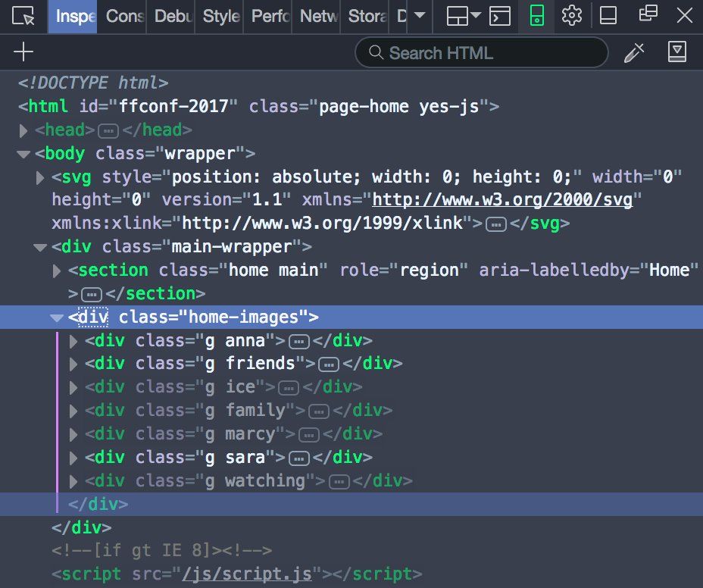Show more tools dropdown arrow
The height and width of the screenshot is (588, 703).
pyautogui.click(x=420, y=15)
